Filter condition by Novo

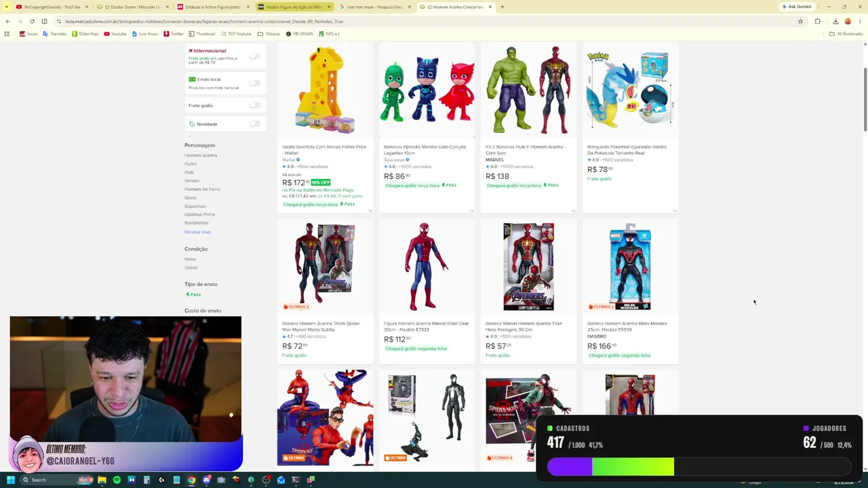click(190, 259)
